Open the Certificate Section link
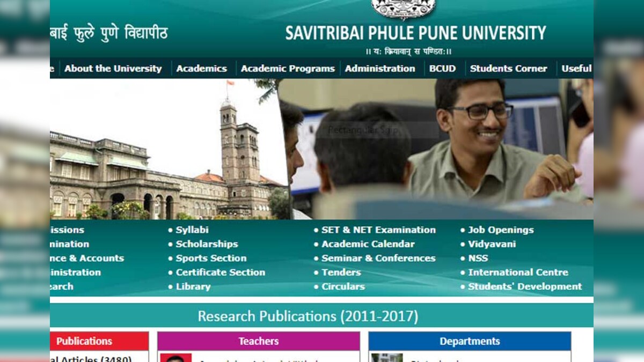 (x=221, y=272)
